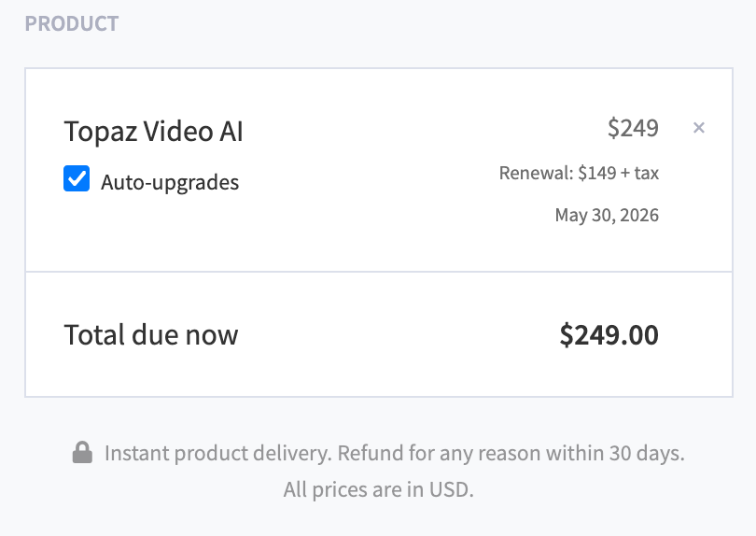Uncheck the Auto-upgrades checkbox

coord(77,179)
